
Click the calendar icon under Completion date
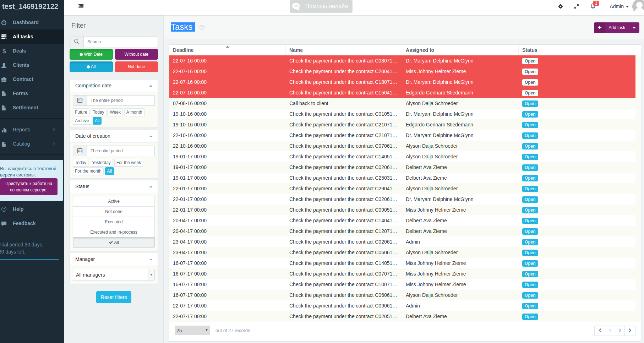[x=80, y=100]
